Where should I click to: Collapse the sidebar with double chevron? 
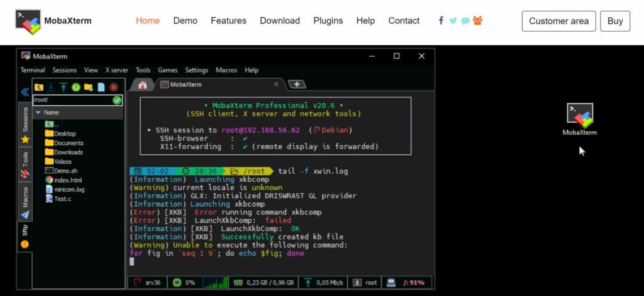tap(25, 92)
